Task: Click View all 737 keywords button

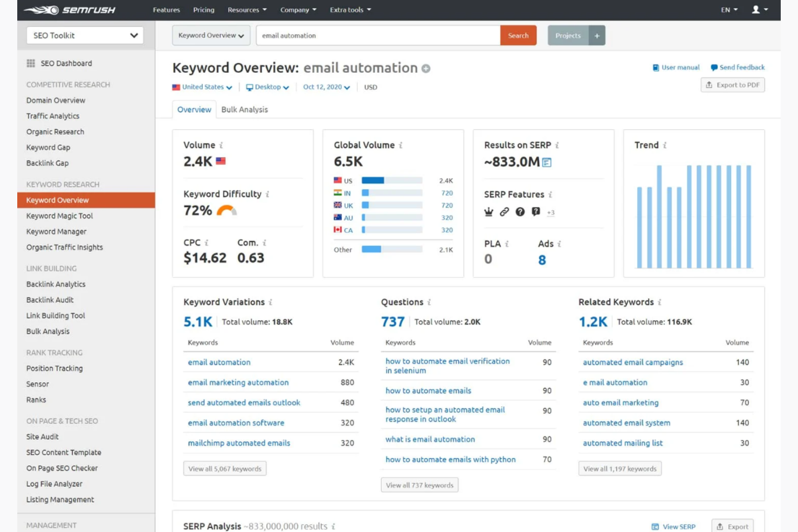Action: click(x=419, y=485)
